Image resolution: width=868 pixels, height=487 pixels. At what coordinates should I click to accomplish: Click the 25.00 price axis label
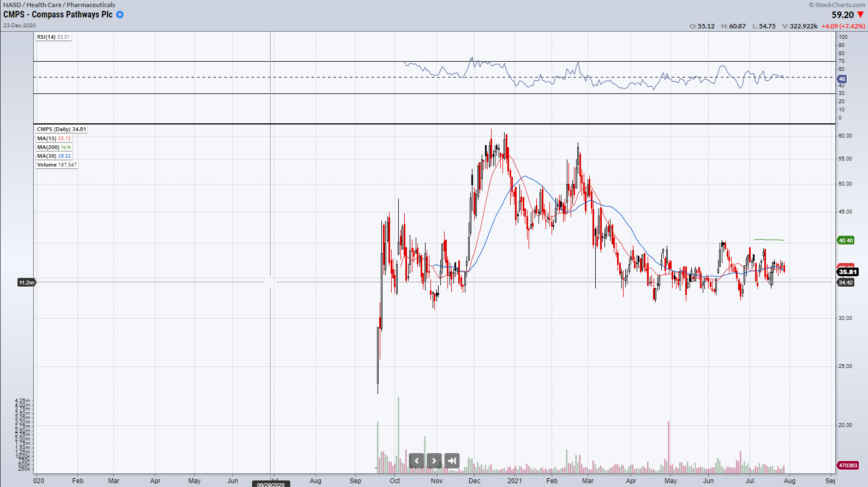tap(845, 366)
